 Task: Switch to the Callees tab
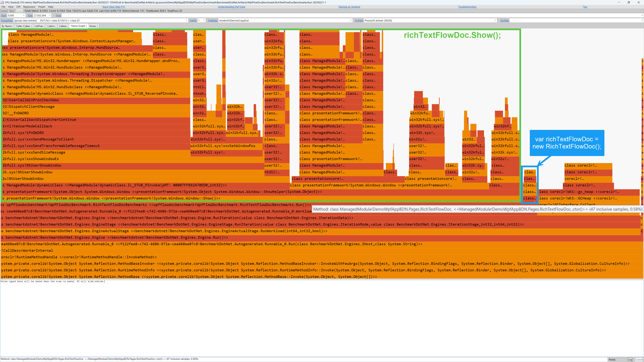(x=63, y=26)
